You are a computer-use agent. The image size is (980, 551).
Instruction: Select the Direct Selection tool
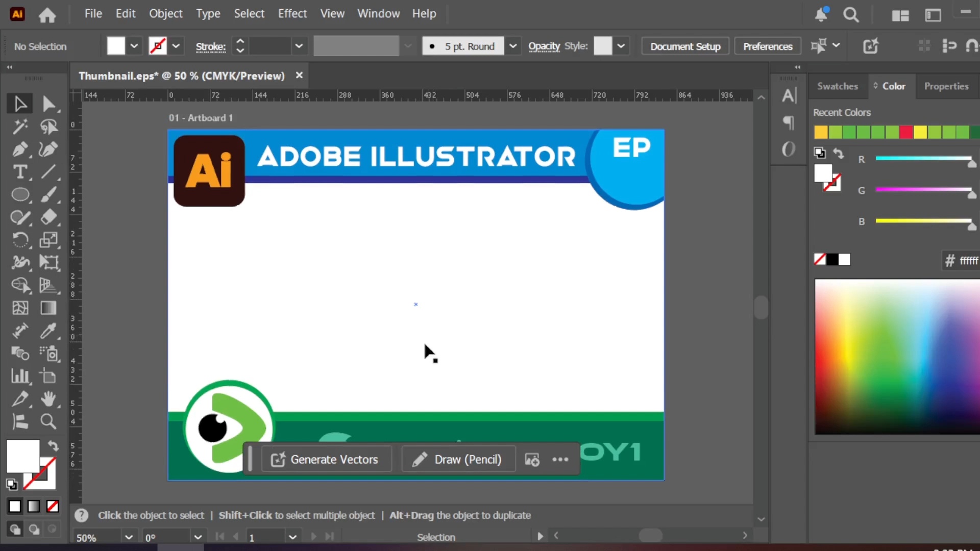pos(49,104)
